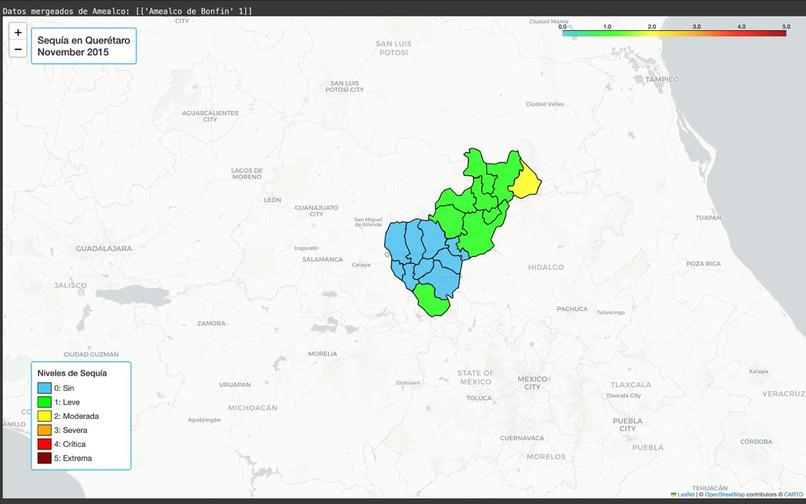Click the 'AGUASCALIENTES CITY' map label
The width and height of the screenshot is (806, 504).
(x=210, y=116)
